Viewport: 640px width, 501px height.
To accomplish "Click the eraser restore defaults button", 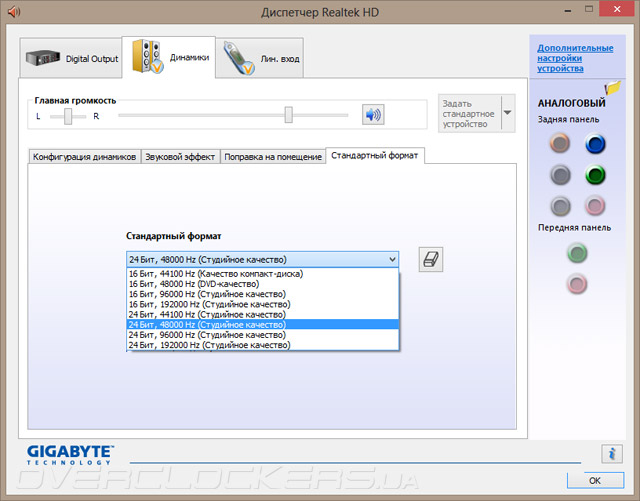I will [431, 259].
